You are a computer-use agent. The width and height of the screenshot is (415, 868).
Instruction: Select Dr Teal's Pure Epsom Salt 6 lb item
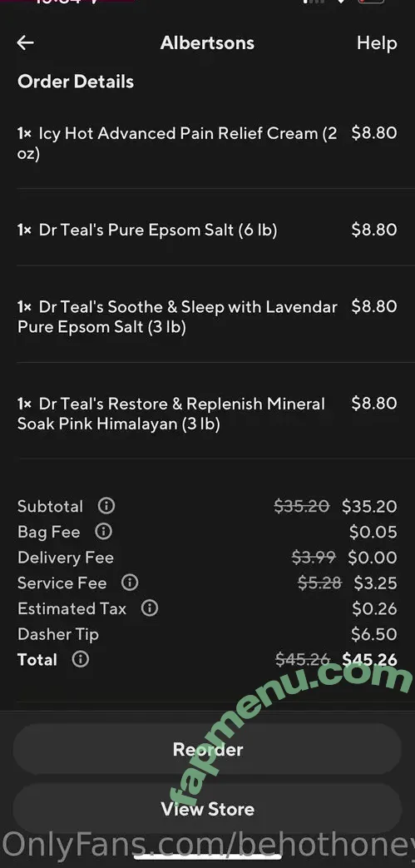[x=208, y=230]
